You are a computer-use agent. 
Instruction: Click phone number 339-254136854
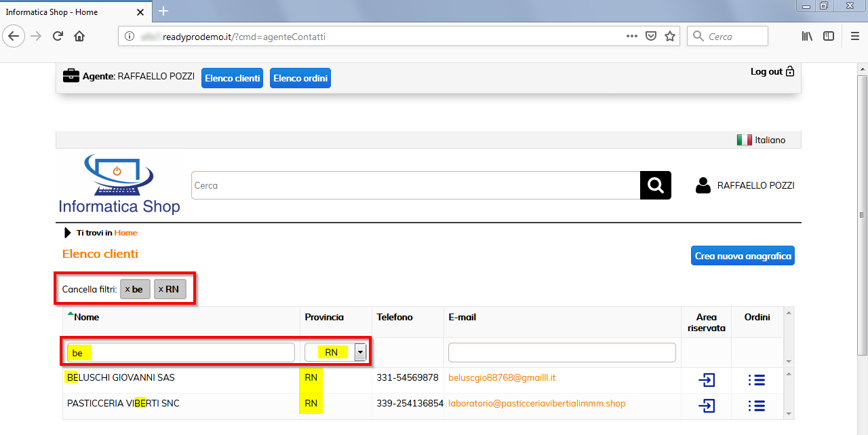pos(410,403)
